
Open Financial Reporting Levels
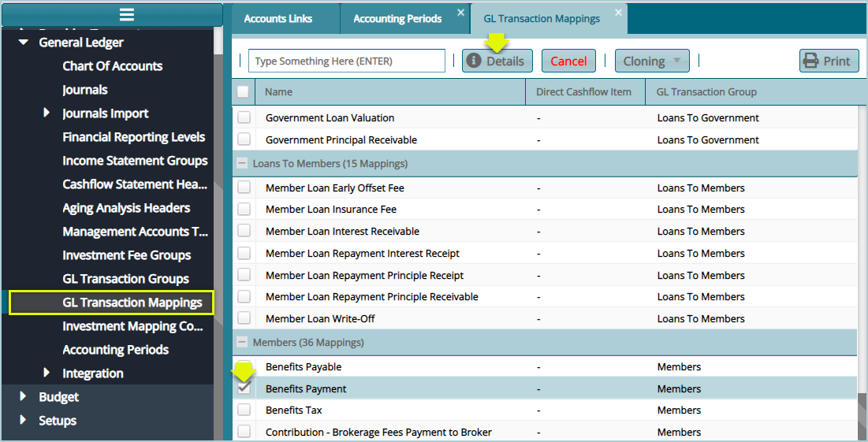coord(133,136)
